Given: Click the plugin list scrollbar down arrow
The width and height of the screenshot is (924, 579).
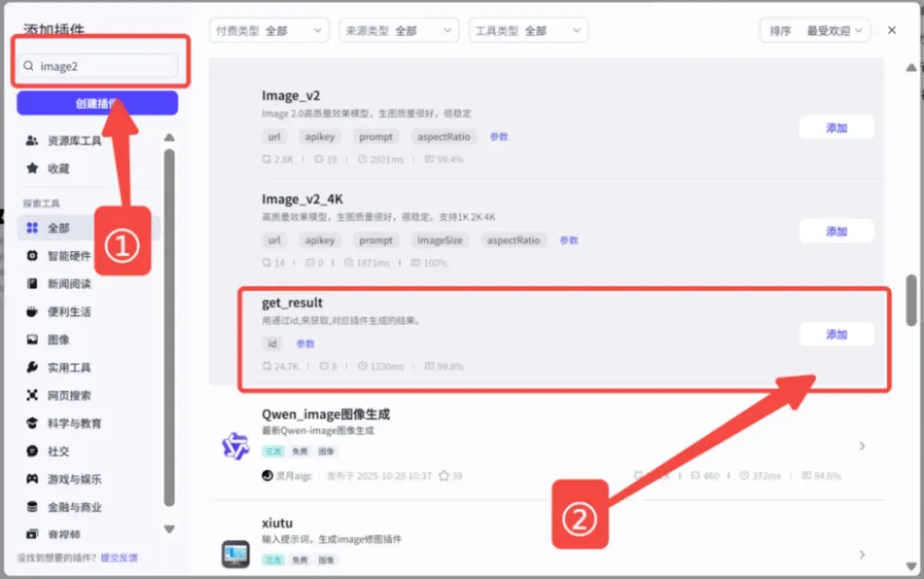Looking at the screenshot, I should pos(911,566).
